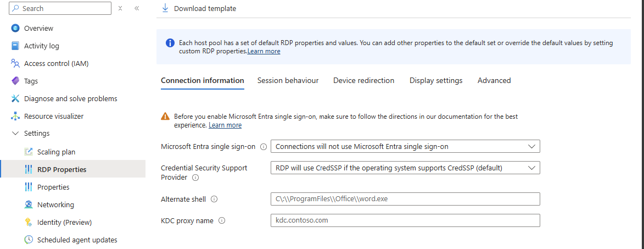The width and height of the screenshot is (644, 249).
Task: Collapse the sidebar menu
Action: point(137,8)
